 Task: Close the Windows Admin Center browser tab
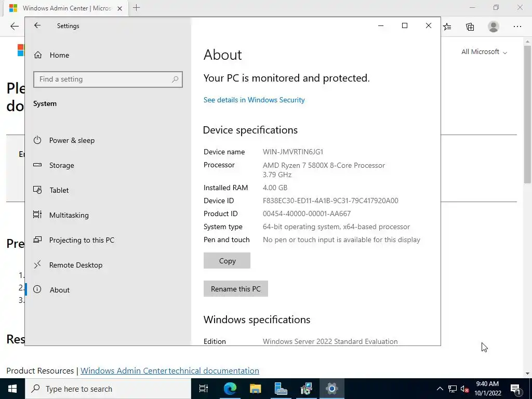click(x=119, y=8)
